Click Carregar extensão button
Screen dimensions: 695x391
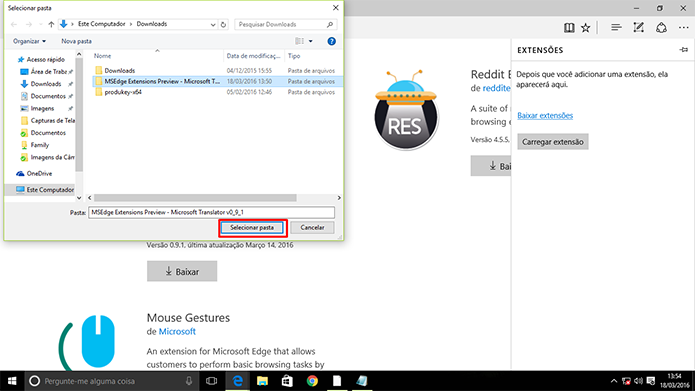click(x=553, y=142)
